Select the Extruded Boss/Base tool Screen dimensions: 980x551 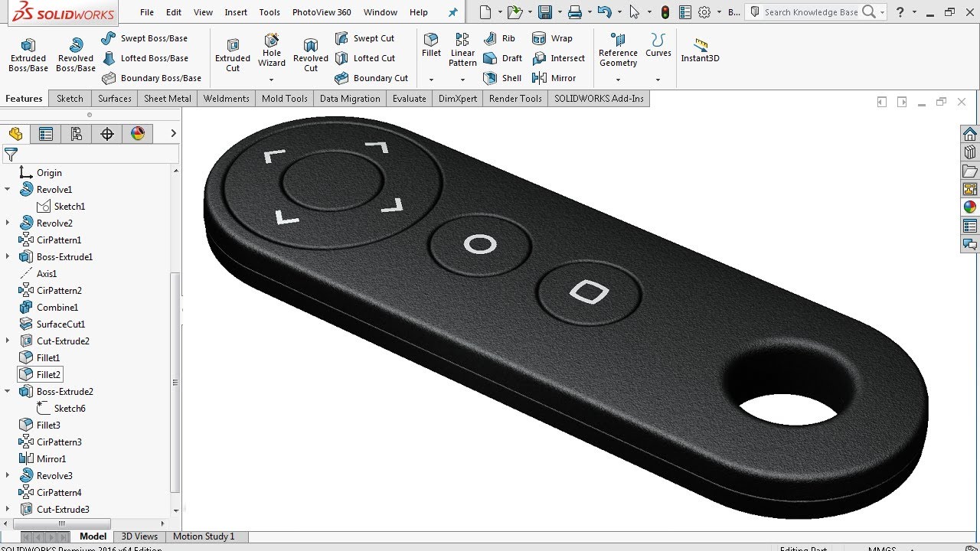coord(28,55)
